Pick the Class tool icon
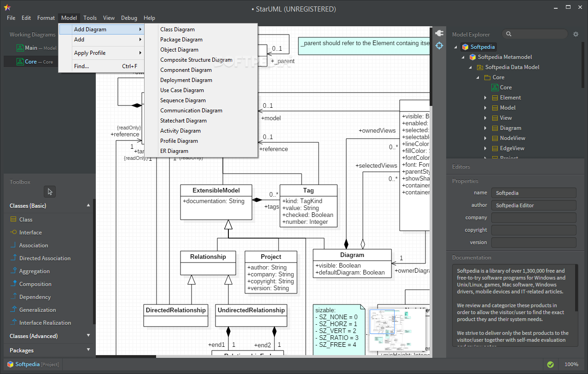Image resolution: width=588 pixels, height=374 pixels. click(x=13, y=220)
